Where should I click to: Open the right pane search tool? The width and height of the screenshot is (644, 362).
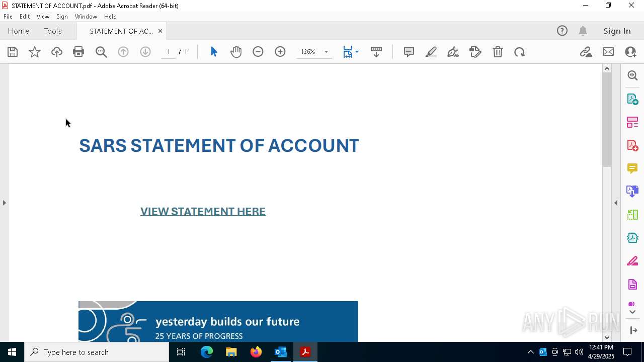point(632,75)
